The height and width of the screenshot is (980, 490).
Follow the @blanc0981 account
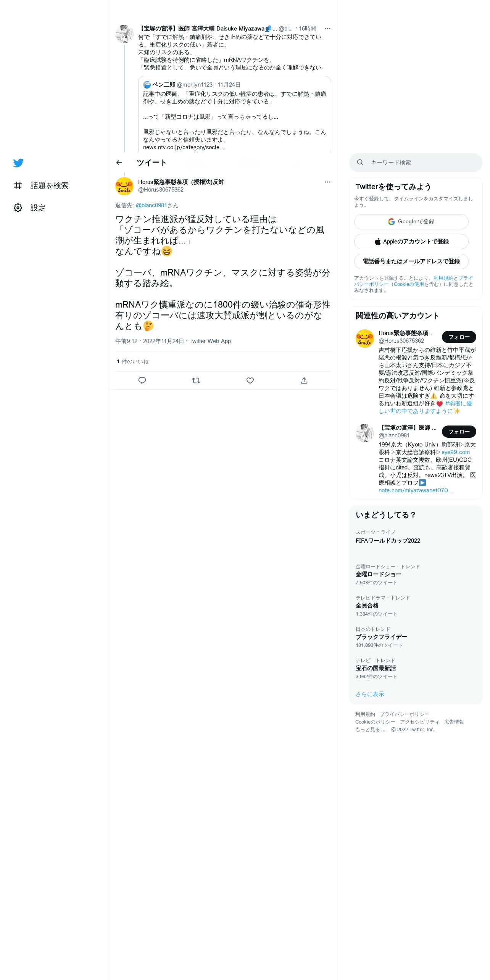(459, 432)
